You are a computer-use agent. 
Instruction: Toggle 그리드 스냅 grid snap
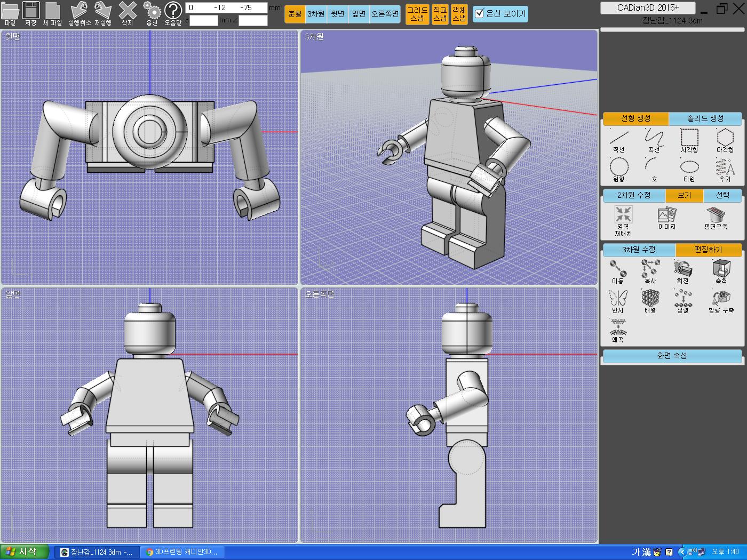pos(417,14)
